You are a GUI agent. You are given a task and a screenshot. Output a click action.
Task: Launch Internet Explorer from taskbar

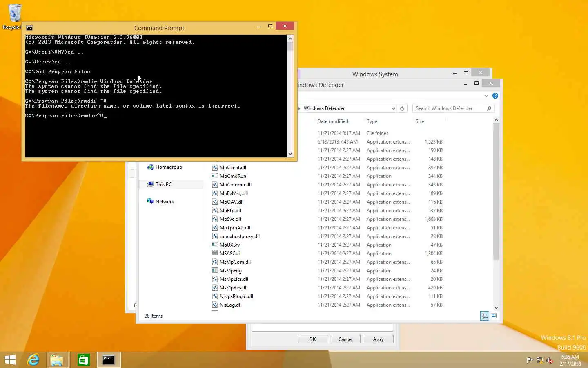click(33, 360)
